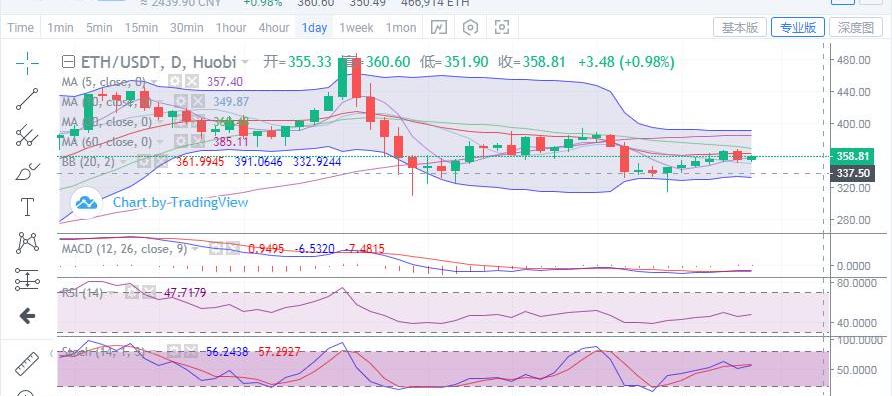Select the brush drawing tool
The image size is (892, 396).
coord(27,171)
